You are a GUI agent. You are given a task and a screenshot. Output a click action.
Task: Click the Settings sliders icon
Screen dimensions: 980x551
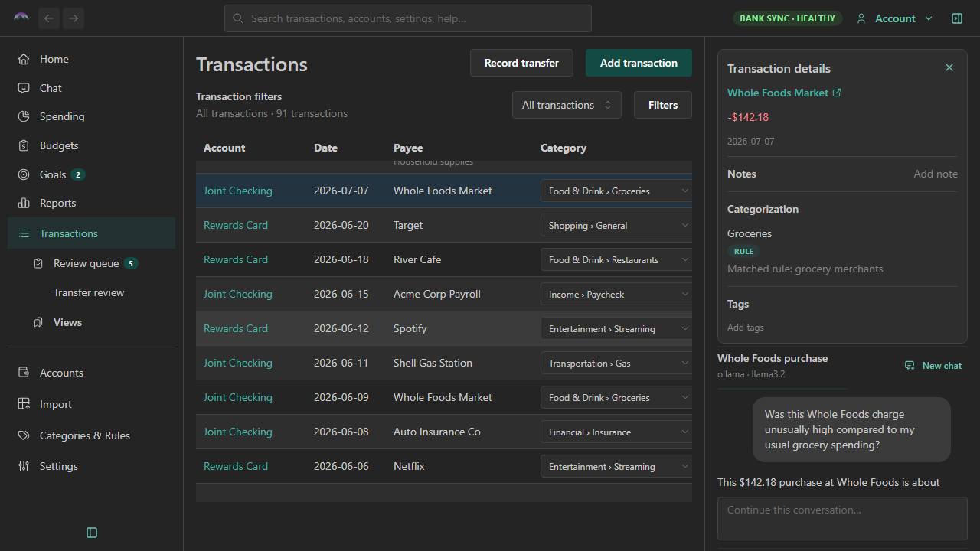click(24, 466)
